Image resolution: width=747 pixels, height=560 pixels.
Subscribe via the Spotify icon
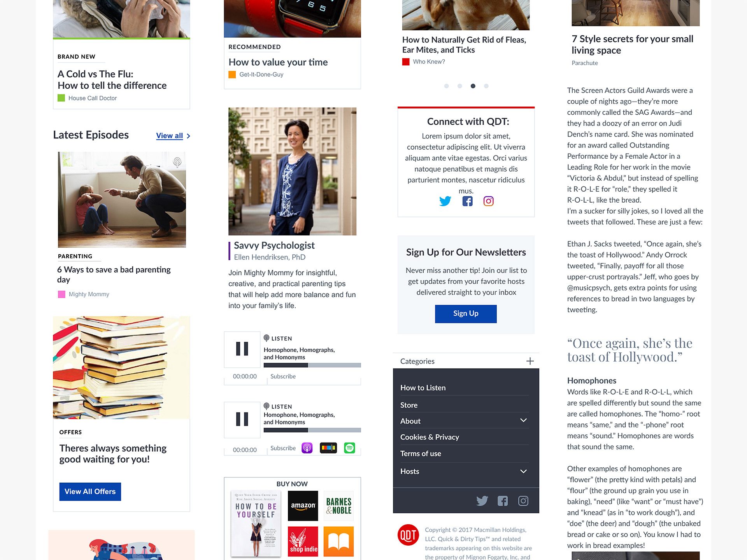(349, 448)
